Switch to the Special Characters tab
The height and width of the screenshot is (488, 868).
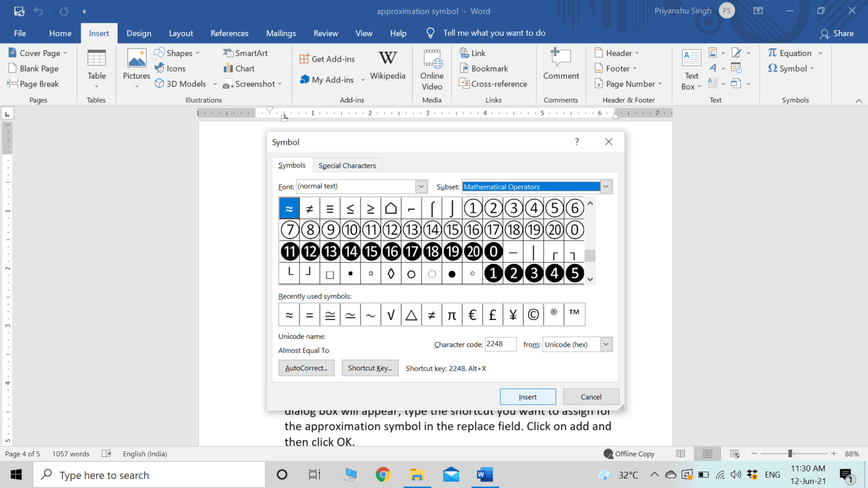pyautogui.click(x=347, y=165)
